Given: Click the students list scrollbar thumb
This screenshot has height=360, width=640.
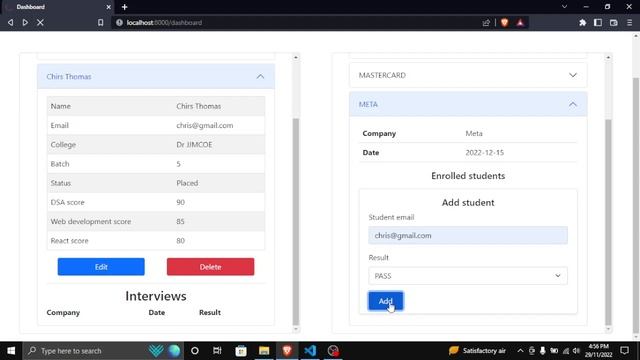Looking at the screenshot, I should [x=296, y=222].
